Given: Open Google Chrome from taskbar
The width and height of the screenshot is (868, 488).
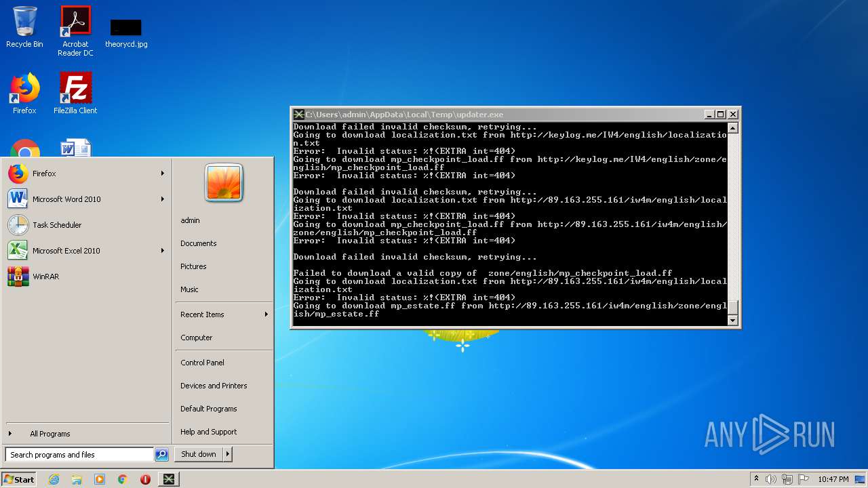Looking at the screenshot, I should point(123,479).
